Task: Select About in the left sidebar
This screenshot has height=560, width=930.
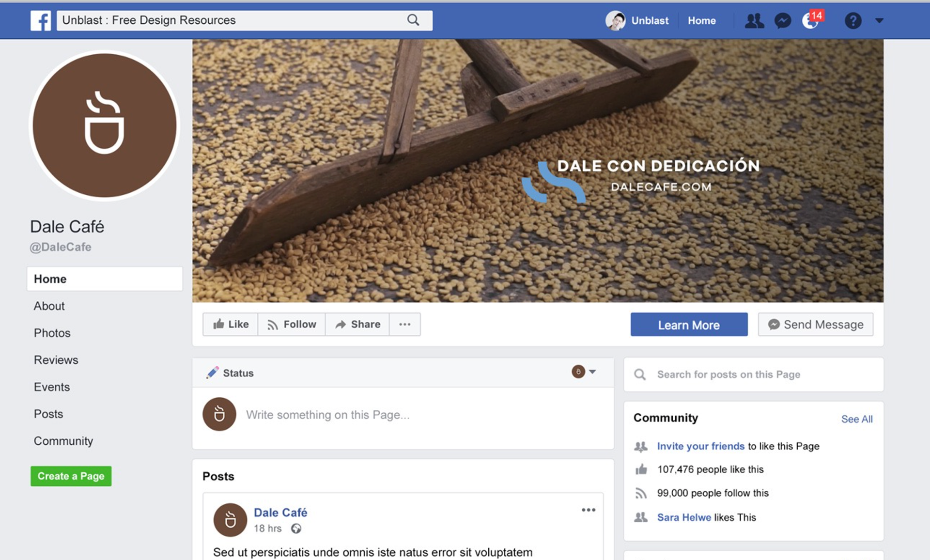Action: click(x=49, y=306)
